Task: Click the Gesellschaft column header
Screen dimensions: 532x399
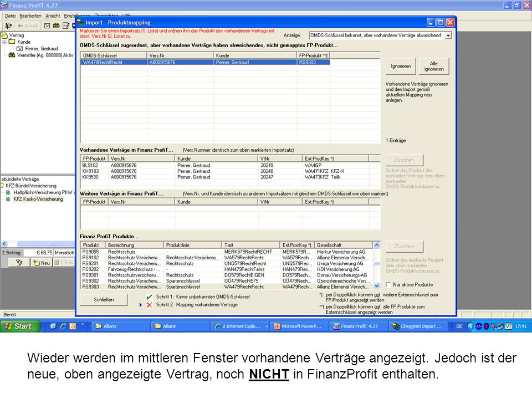Action: tap(344, 245)
